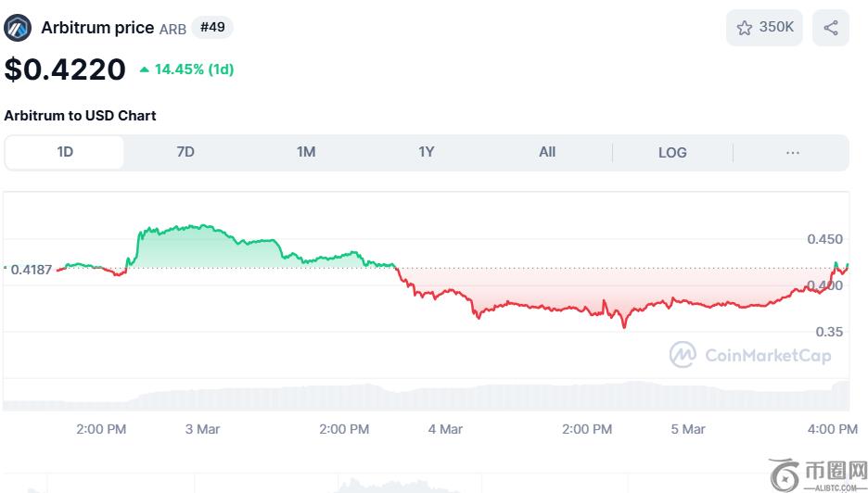This screenshot has width=868, height=493.
Task: Click the share icon button
Action: tap(830, 28)
